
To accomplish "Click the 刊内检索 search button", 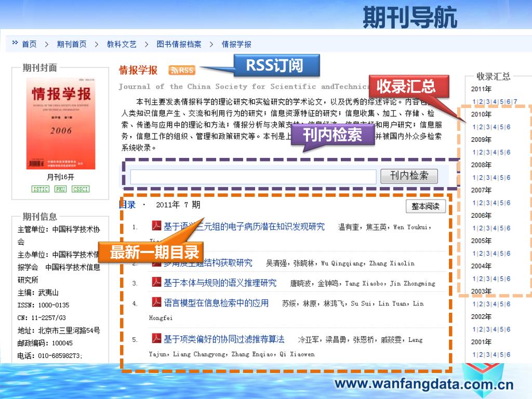I will (x=409, y=176).
